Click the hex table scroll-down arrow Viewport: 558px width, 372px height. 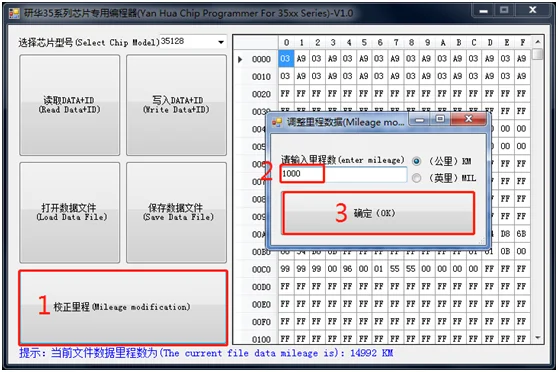538,337
